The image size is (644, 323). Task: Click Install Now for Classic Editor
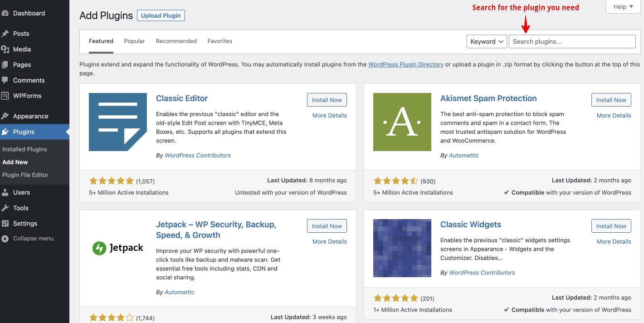tap(327, 100)
